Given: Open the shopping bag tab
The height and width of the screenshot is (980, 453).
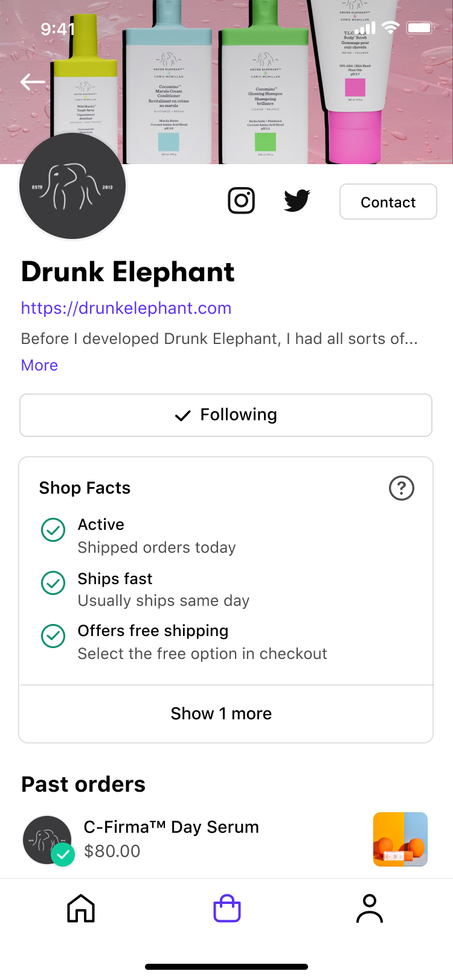Looking at the screenshot, I should tap(227, 908).
